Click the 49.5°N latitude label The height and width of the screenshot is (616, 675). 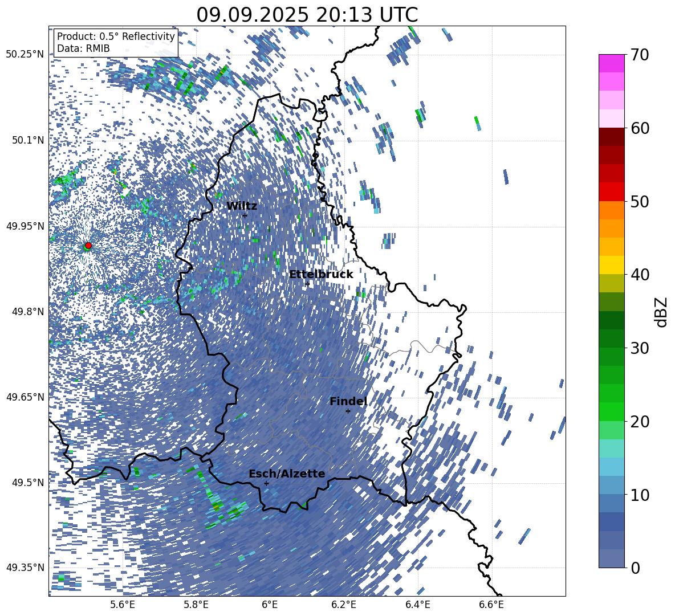pos(29,482)
